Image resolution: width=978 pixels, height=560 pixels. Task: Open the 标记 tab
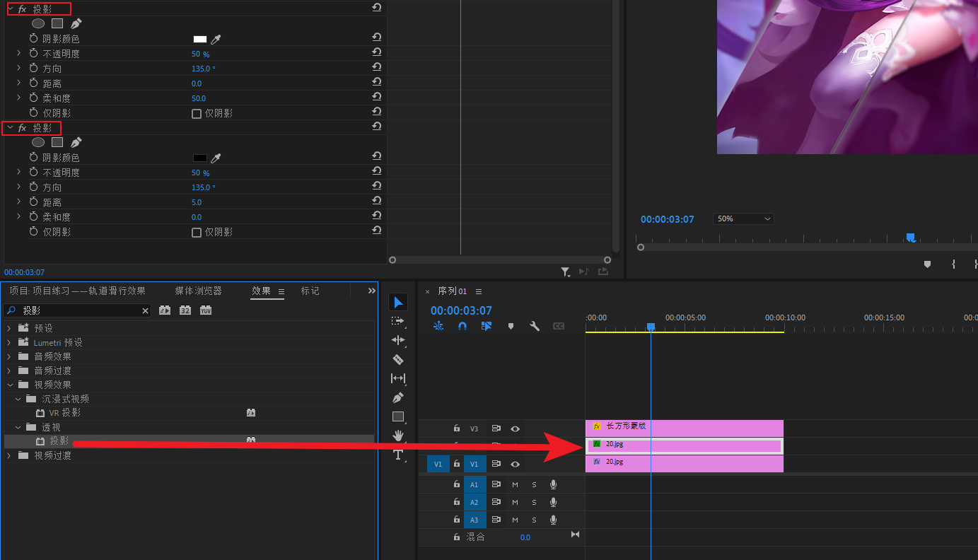coord(310,291)
